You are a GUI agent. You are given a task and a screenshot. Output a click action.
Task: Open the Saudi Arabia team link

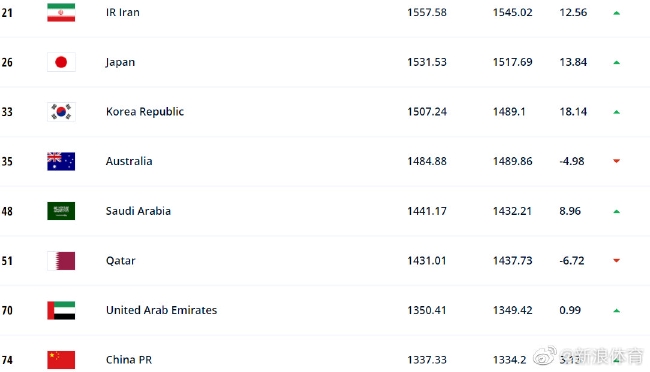tap(138, 211)
